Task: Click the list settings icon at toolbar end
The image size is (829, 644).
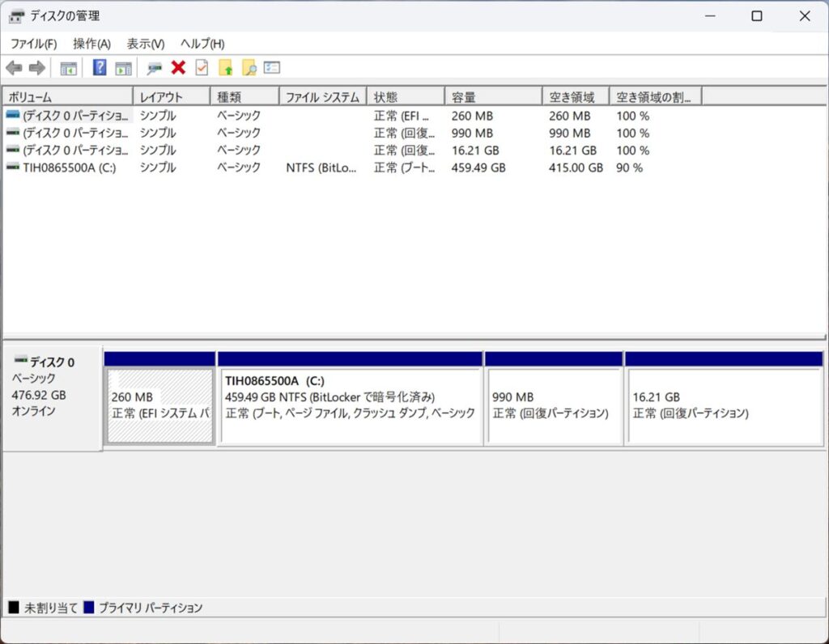Action: coord(272,68)
